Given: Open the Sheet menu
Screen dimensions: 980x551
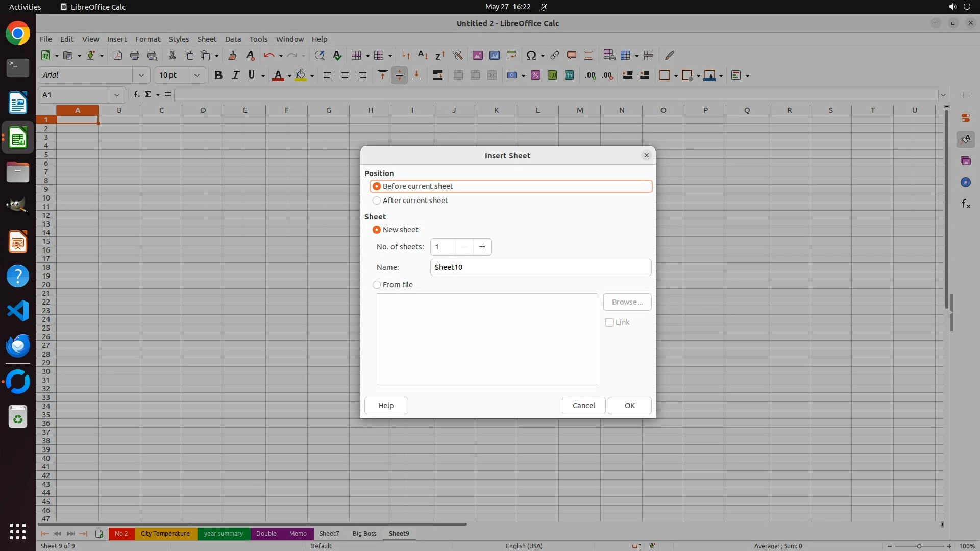Looking at the screenshot, I should [207, 39].
